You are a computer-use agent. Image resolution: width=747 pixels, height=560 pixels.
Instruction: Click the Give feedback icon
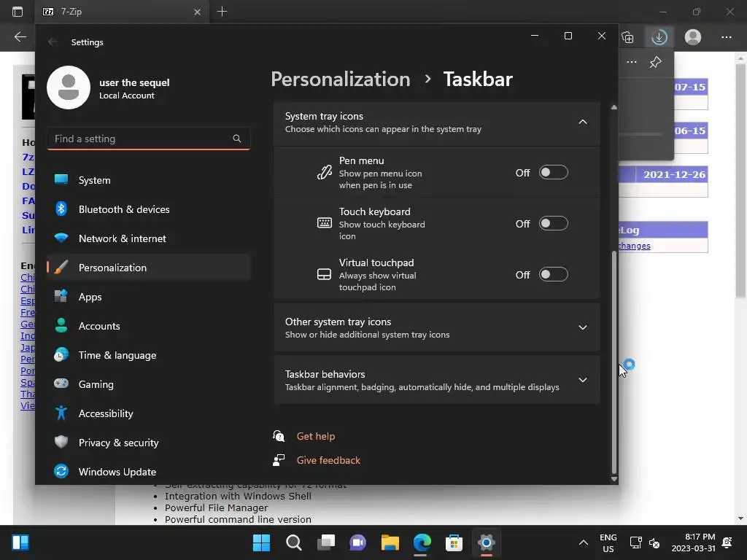click(279, 460)
